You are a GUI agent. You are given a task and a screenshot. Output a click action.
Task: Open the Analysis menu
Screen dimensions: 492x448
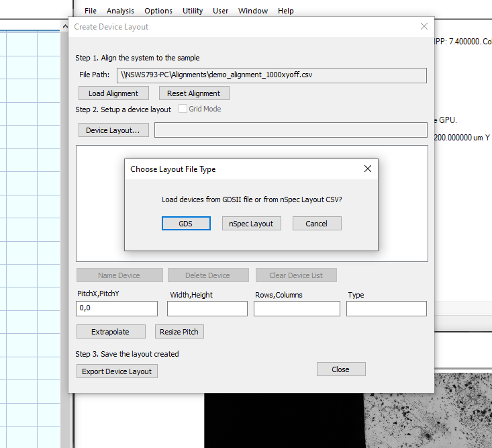[x=120, y=11]
